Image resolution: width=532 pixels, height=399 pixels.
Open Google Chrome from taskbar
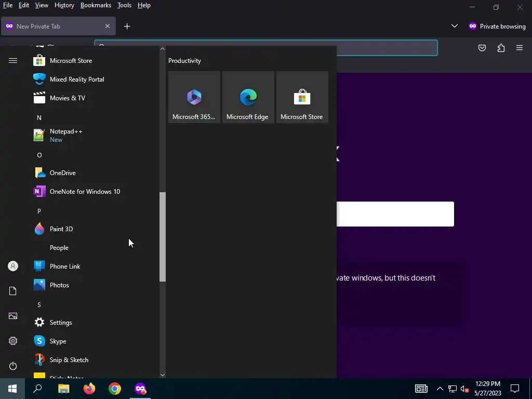click(x=115, y=389)
